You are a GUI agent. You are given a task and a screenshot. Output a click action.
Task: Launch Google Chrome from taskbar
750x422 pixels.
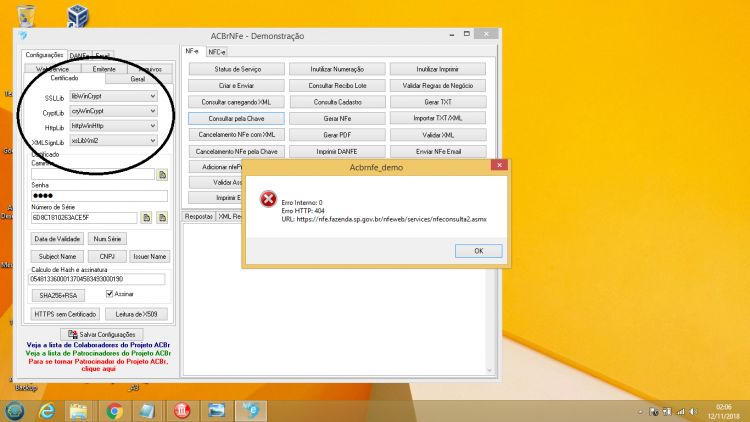114,411
